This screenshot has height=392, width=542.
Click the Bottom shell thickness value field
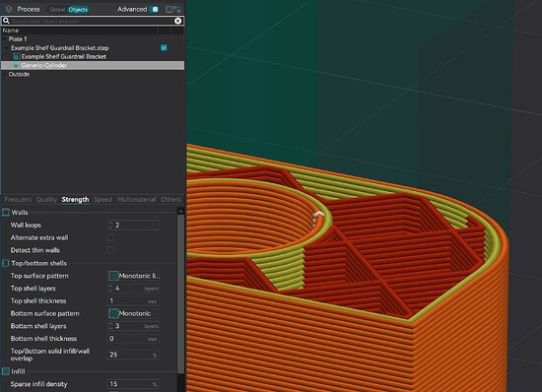click(133, 339)
